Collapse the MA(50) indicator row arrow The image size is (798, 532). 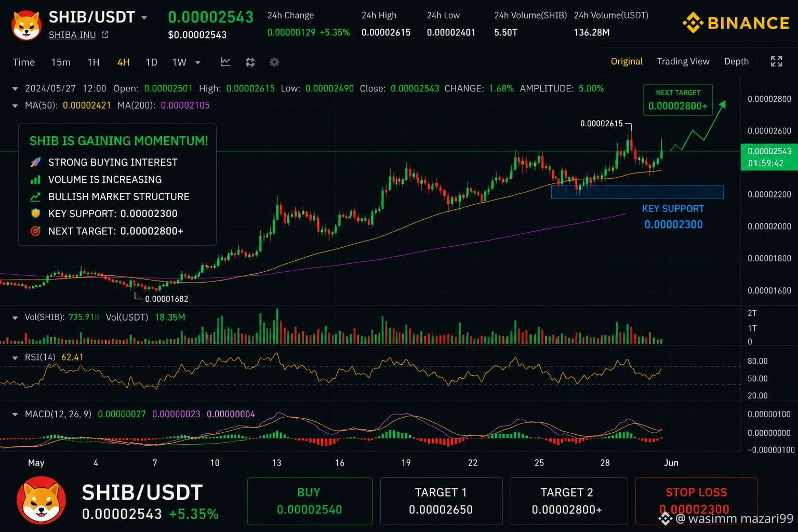point(15,105)
